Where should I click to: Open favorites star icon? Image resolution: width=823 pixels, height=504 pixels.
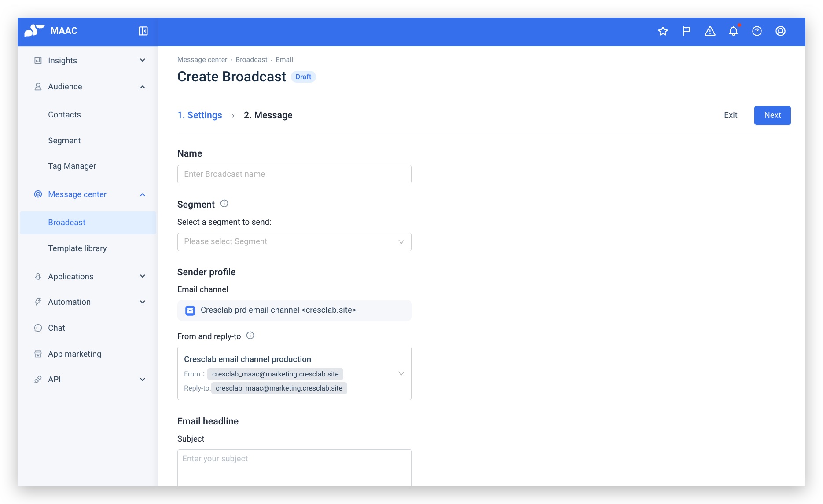pyautogui.click(x=663, y=31)
